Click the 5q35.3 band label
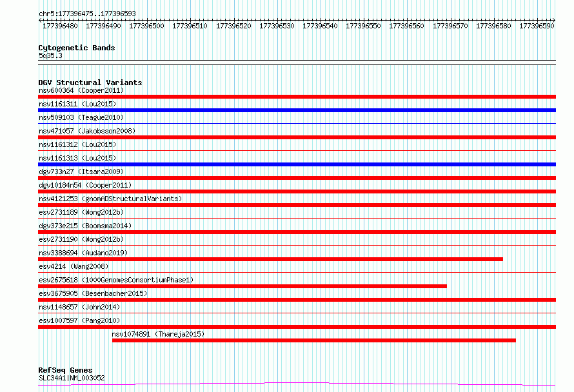Screen dimensions: 574x392 point(50,55)
